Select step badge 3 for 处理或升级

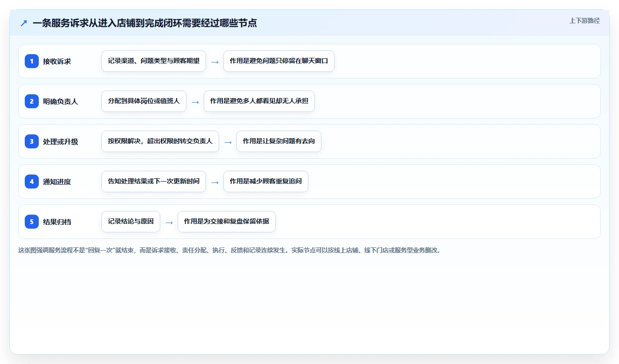(32, 141)
